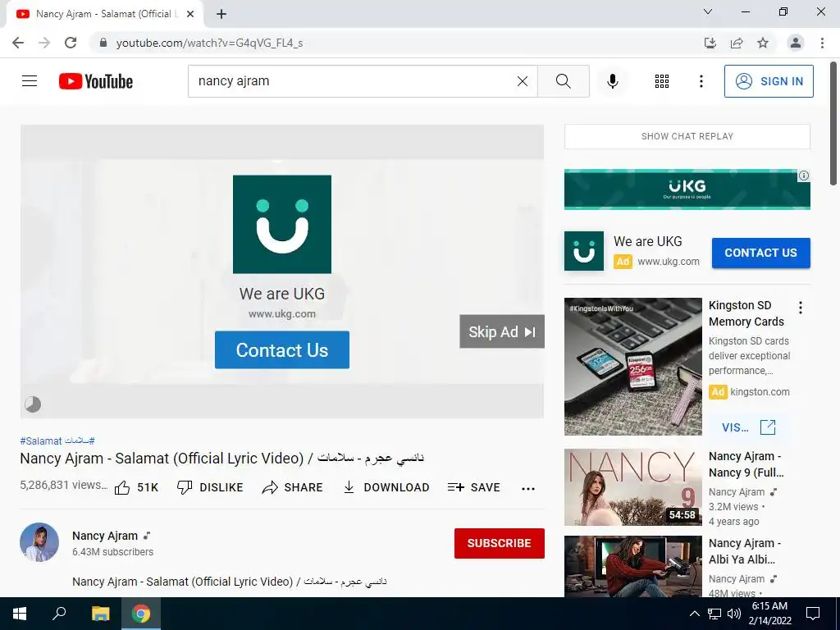840x630 pixels.
Task: Open the notification center icon
Action: pos(813,614)
